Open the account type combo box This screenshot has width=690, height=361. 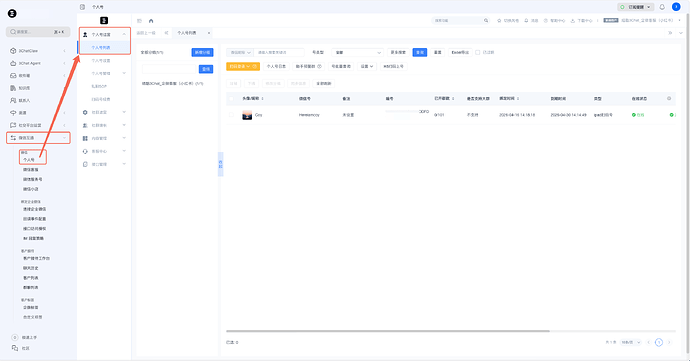tap(357, 52)
